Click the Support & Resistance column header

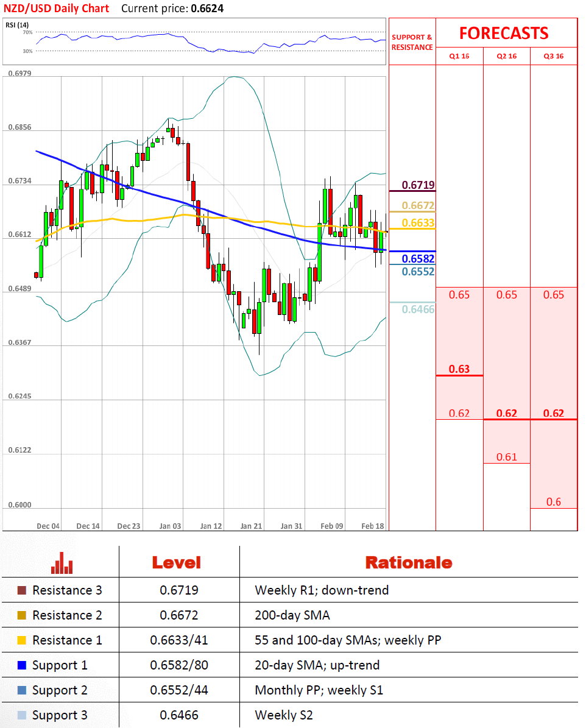(x=412, y=42)
